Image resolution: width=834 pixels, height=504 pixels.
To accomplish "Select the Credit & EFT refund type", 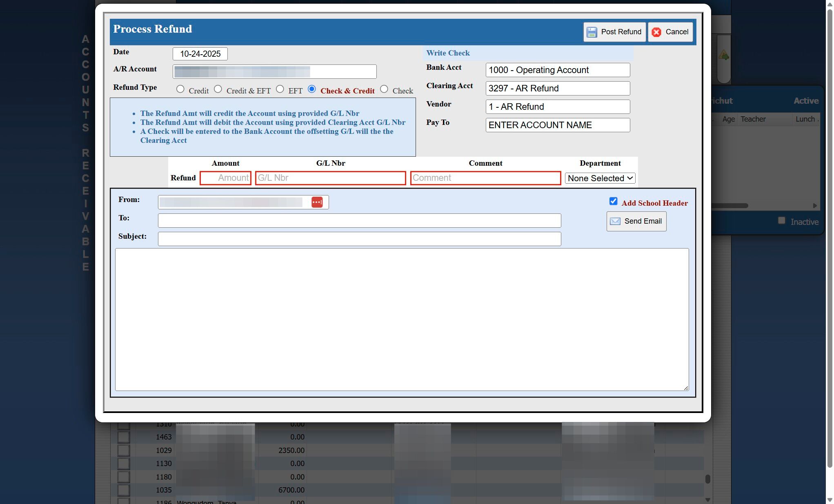I will pos(218,89).
